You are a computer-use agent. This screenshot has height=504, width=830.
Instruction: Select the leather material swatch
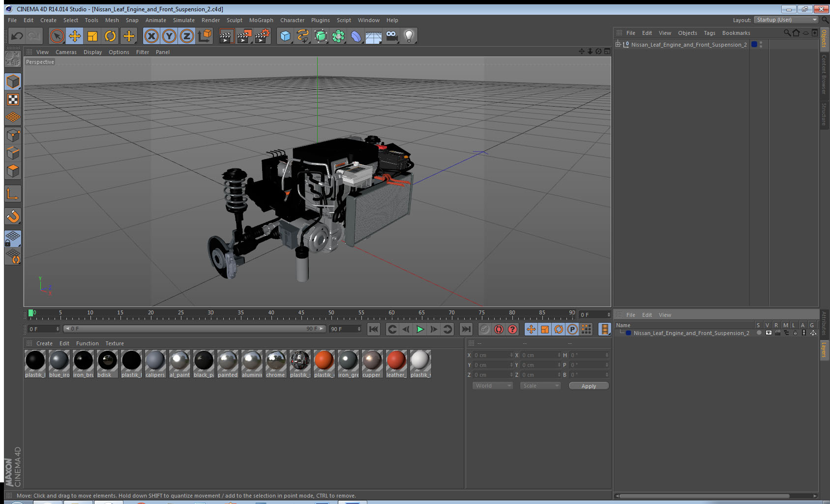396,364
